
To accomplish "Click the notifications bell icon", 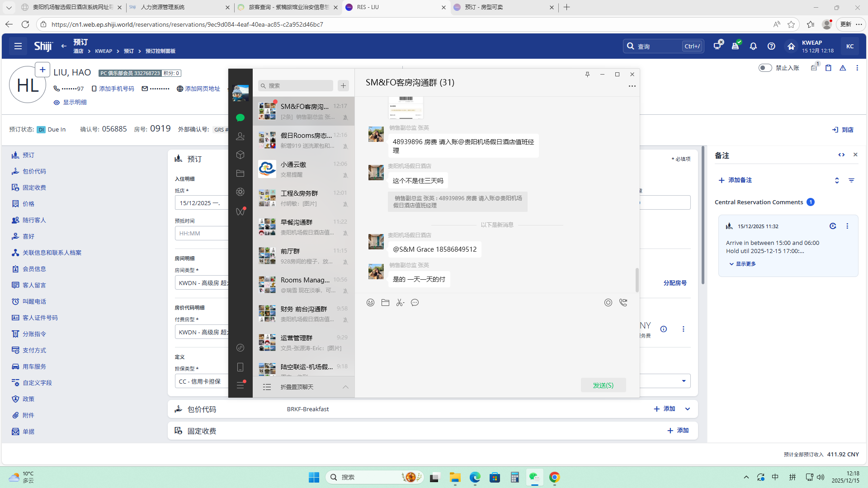I will pyautogui.click(x=753, y=46).
